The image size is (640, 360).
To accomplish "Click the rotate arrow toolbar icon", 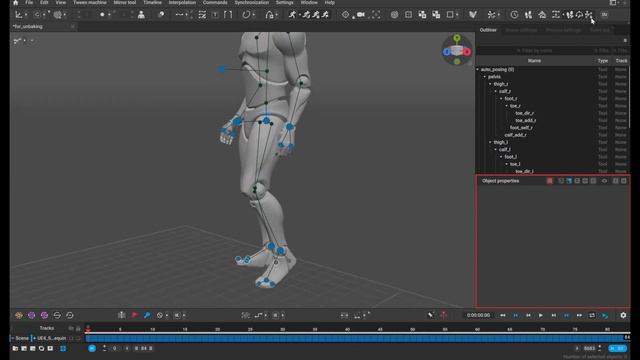I will (x=246, y=15).
